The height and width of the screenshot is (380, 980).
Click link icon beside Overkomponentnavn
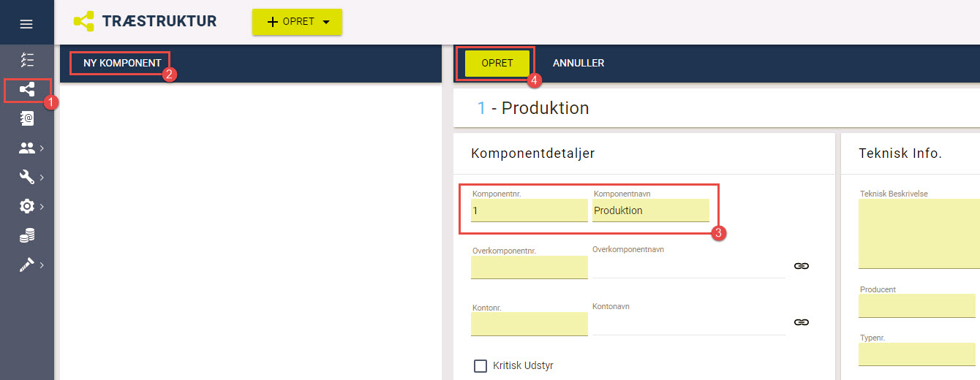tap(801, 266)
